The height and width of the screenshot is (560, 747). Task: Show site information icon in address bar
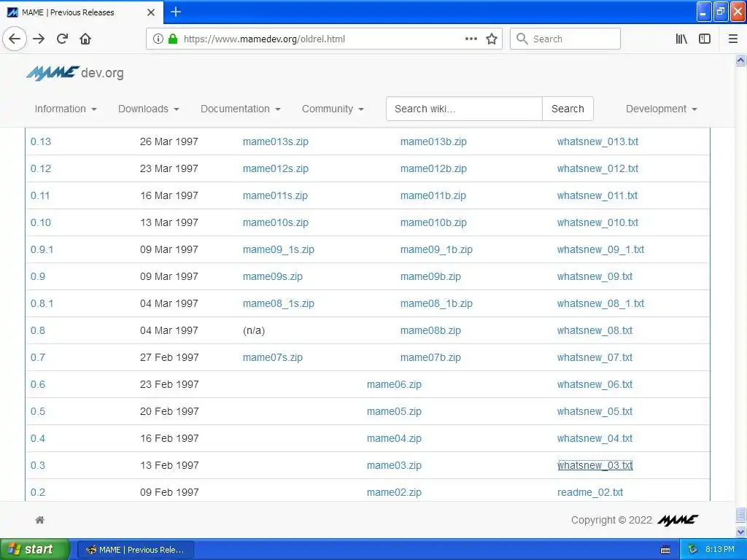click(x=158, y=39)
